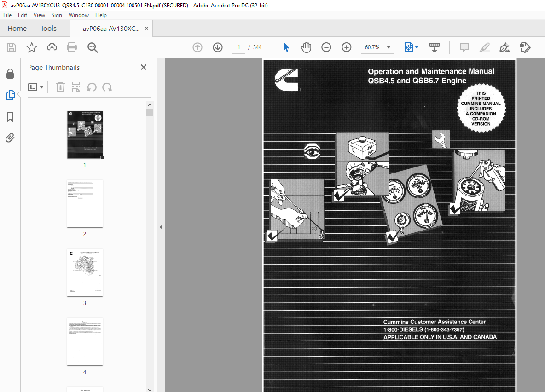Zoom out with the minus circle
The height and width of the screenshot is (392, 545).
326,47
